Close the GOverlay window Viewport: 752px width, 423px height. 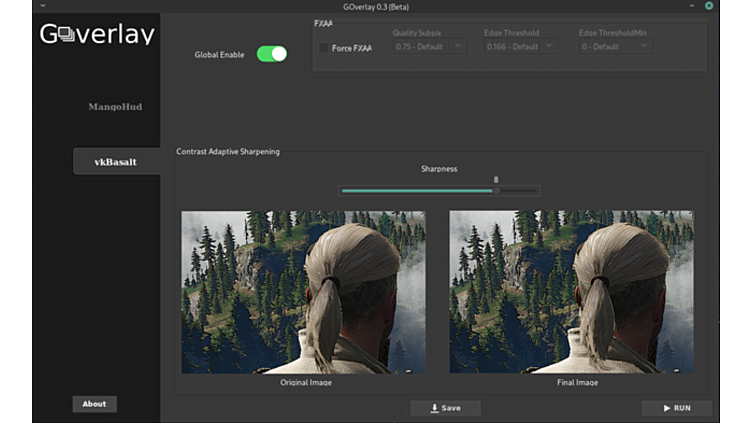pos(709,6)
